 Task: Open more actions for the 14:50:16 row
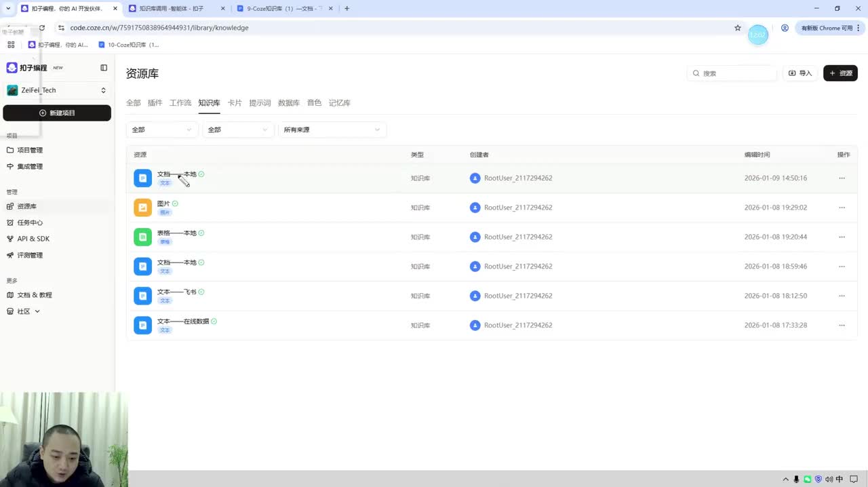coord(842,178)
